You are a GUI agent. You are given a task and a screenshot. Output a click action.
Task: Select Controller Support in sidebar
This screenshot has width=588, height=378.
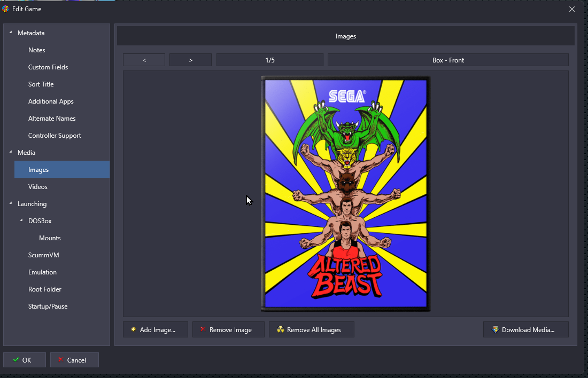pos(55,135)
